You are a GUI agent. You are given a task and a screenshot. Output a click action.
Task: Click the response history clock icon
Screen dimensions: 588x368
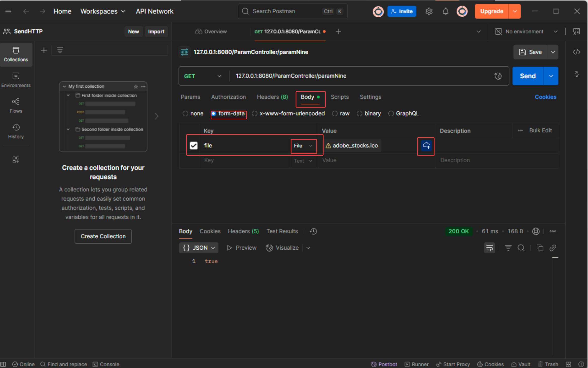pos(313,231)
